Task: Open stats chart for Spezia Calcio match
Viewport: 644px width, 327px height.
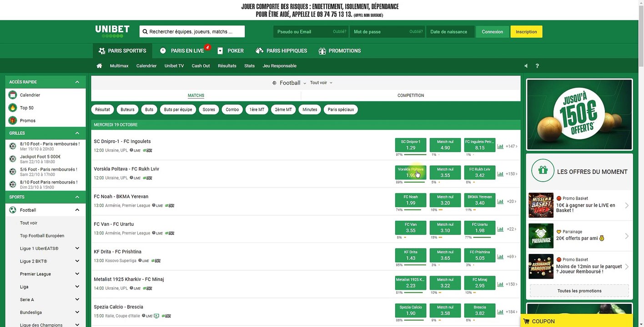Action: [500, 312]
